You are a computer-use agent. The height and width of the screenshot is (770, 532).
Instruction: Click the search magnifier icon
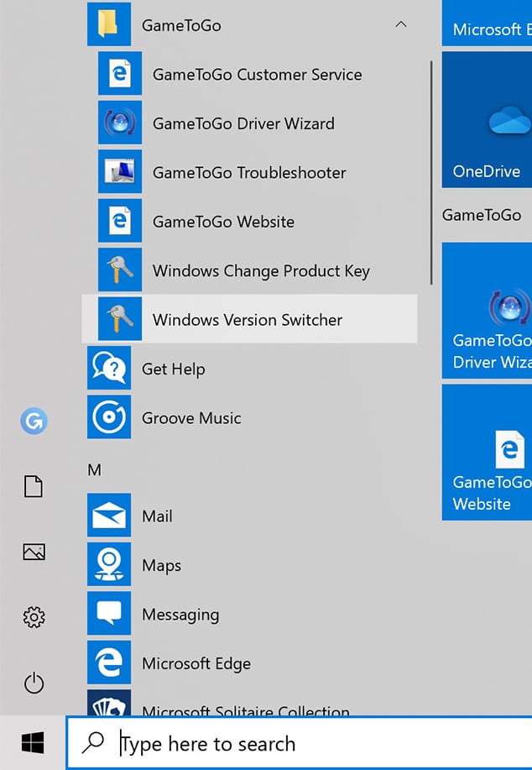(93, 743)
